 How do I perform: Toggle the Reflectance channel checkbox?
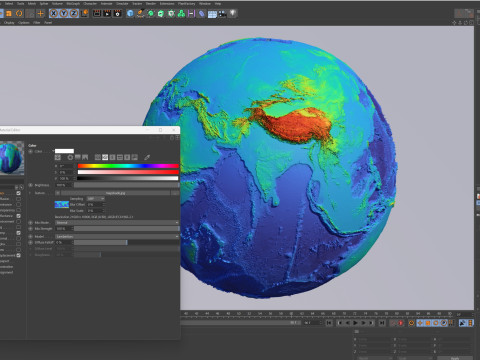[x=19, y=216]
